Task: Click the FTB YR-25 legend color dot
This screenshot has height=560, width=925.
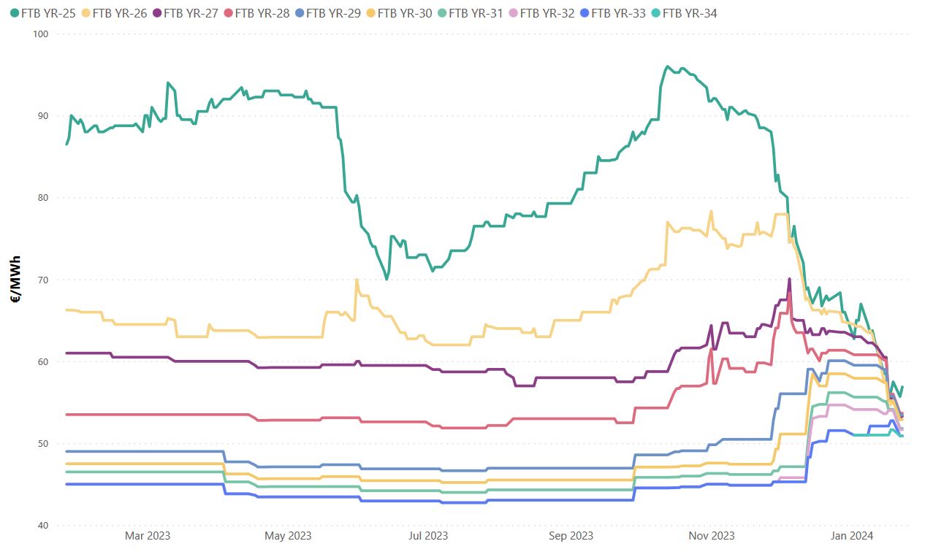Action: tap(15, 14)
